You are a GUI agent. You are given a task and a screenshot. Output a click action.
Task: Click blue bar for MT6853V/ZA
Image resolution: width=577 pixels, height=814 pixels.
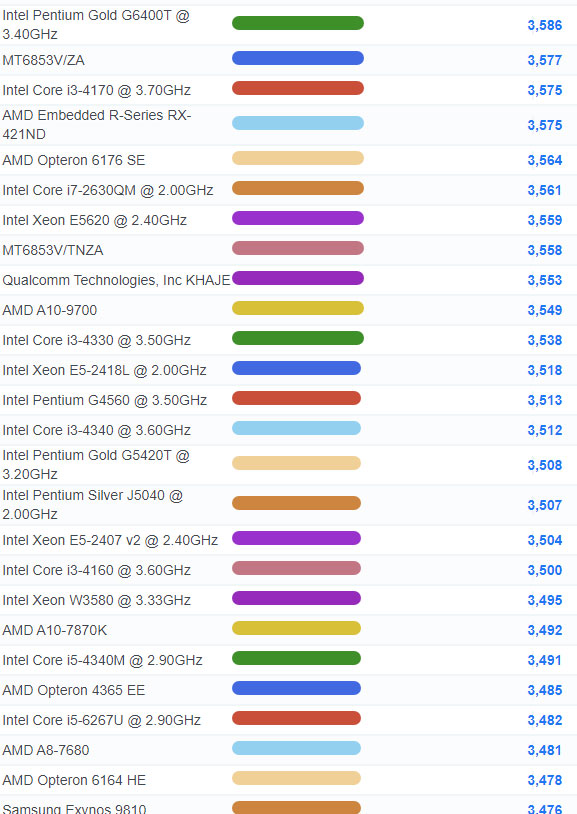298,58
